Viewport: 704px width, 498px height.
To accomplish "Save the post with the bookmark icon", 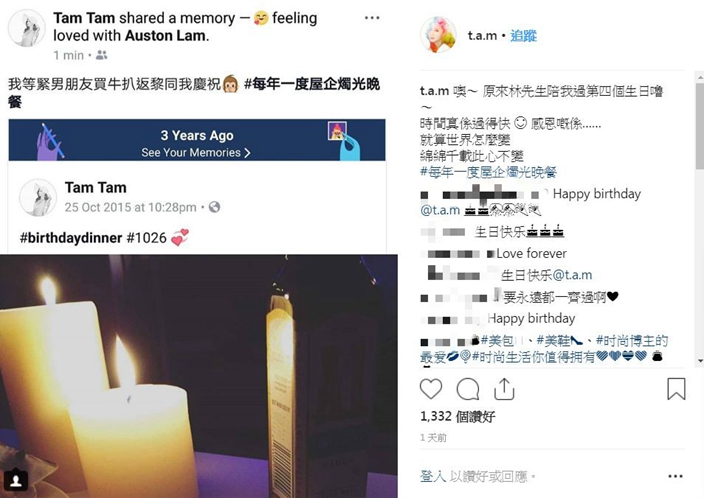I will (676, 389).
